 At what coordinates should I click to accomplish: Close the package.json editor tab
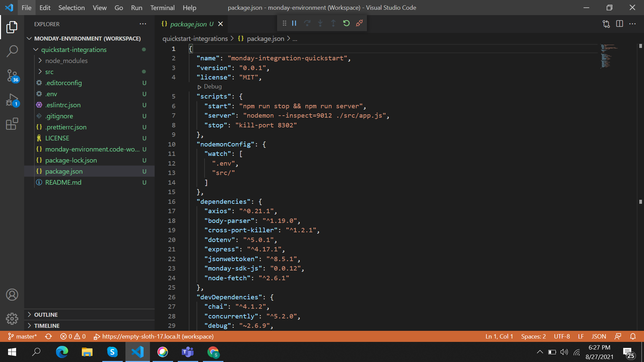point(220,24)
